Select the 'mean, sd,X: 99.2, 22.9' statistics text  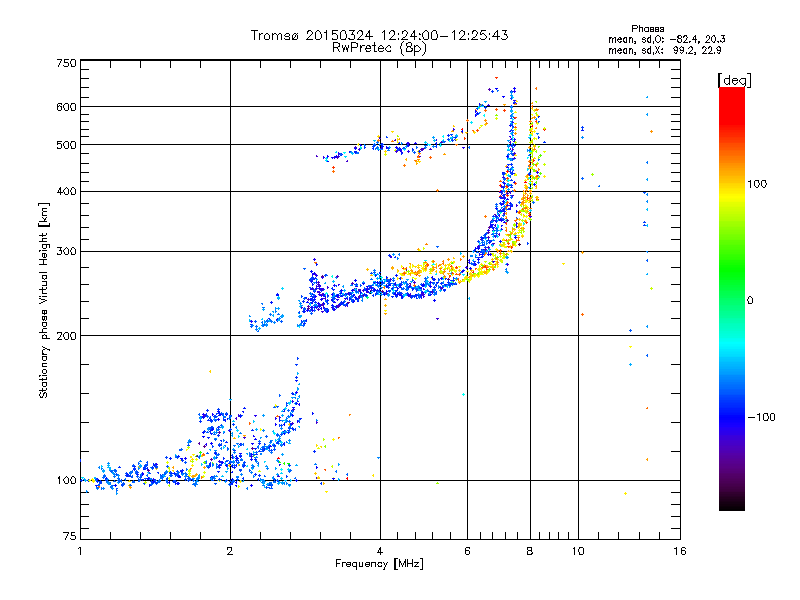(664, 50)
